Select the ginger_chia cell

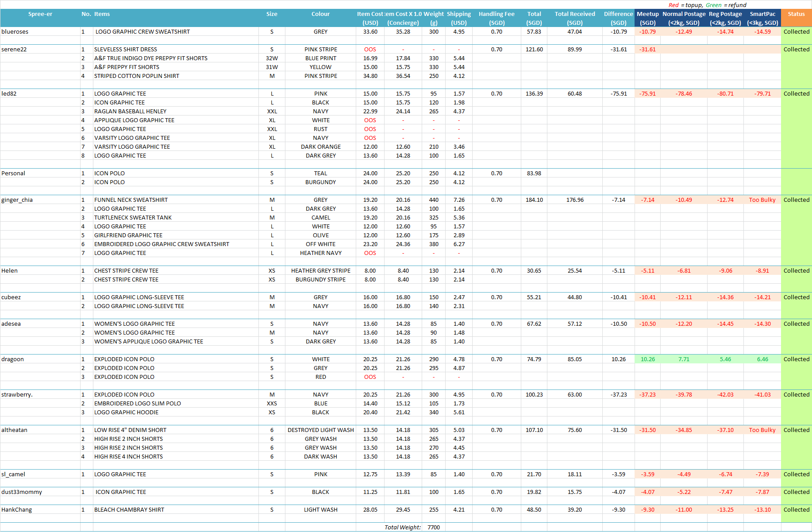click(40, 200)
